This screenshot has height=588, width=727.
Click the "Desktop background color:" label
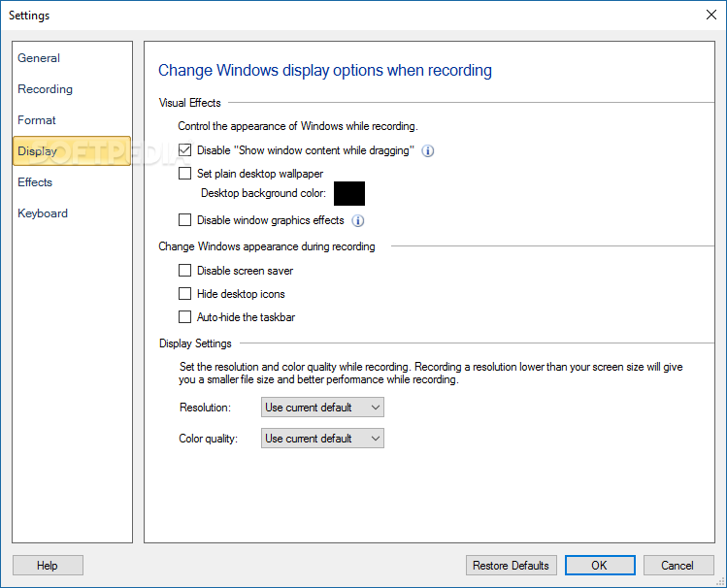click(263, 193)
